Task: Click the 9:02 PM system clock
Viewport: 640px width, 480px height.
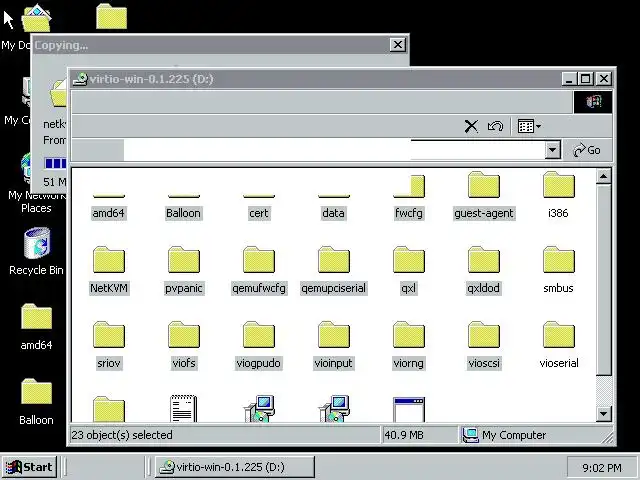Action: [601, 467]
